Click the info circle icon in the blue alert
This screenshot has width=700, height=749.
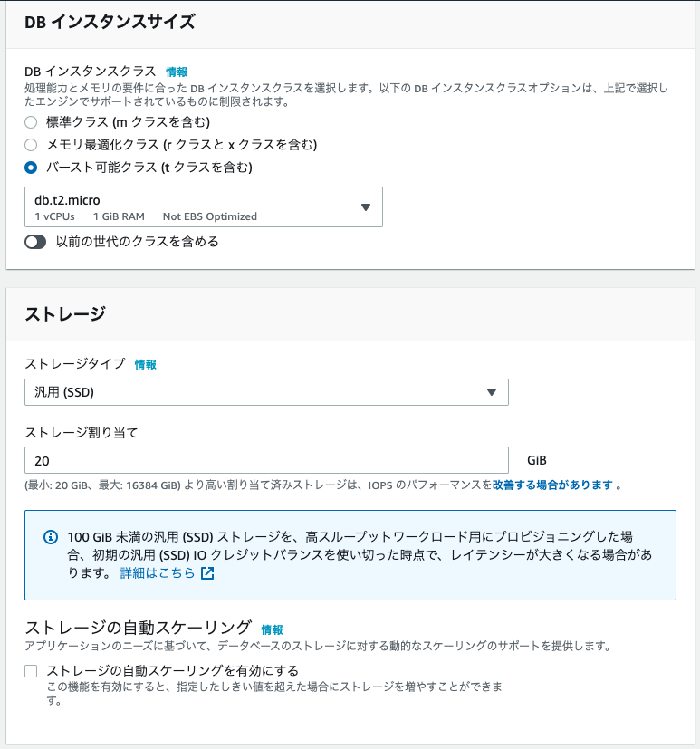click(51, 536)
